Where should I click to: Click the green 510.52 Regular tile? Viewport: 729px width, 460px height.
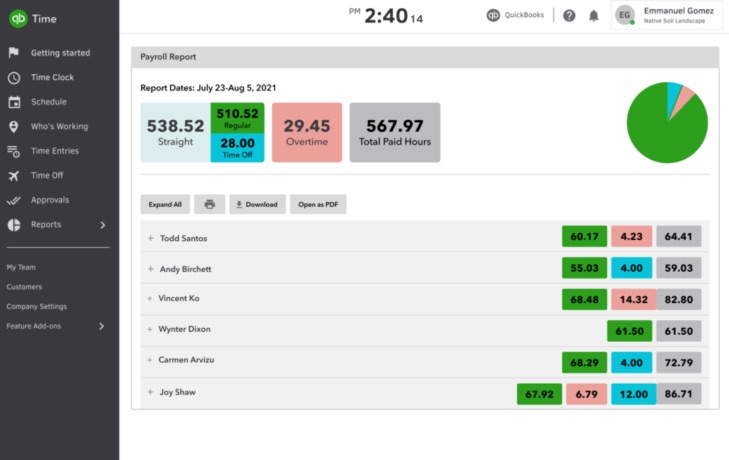(237, 118)
